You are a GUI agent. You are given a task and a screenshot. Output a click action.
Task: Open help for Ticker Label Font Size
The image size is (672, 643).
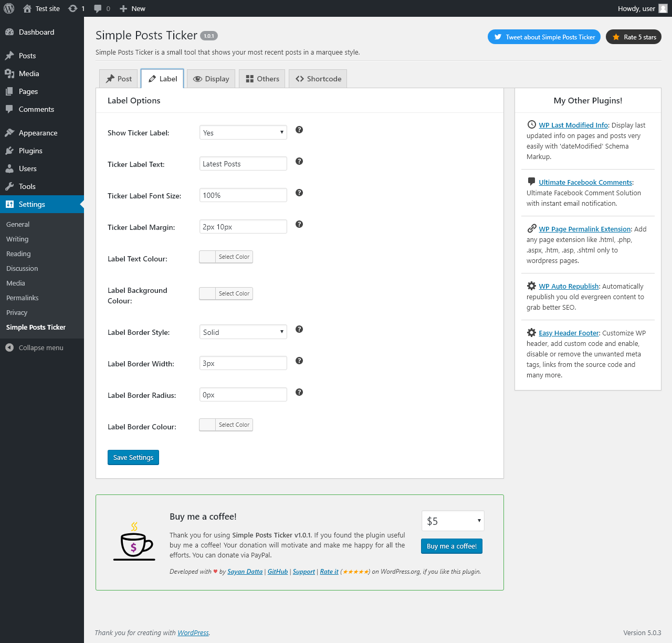(299, 193)
